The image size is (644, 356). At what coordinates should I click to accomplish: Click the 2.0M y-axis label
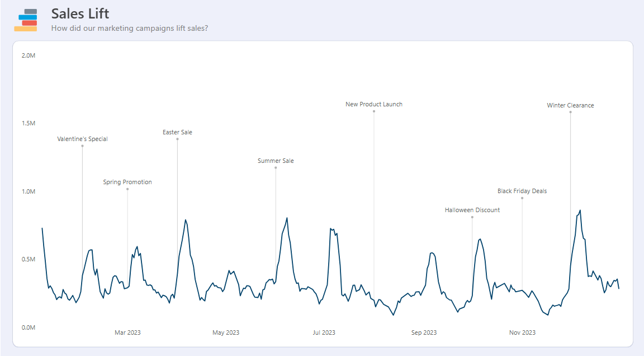click(29, 55)
